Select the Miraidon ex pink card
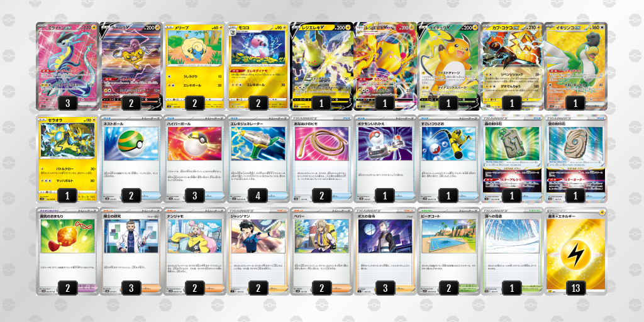The width and height of the screenshot is (644, 322). click(68, 66)
